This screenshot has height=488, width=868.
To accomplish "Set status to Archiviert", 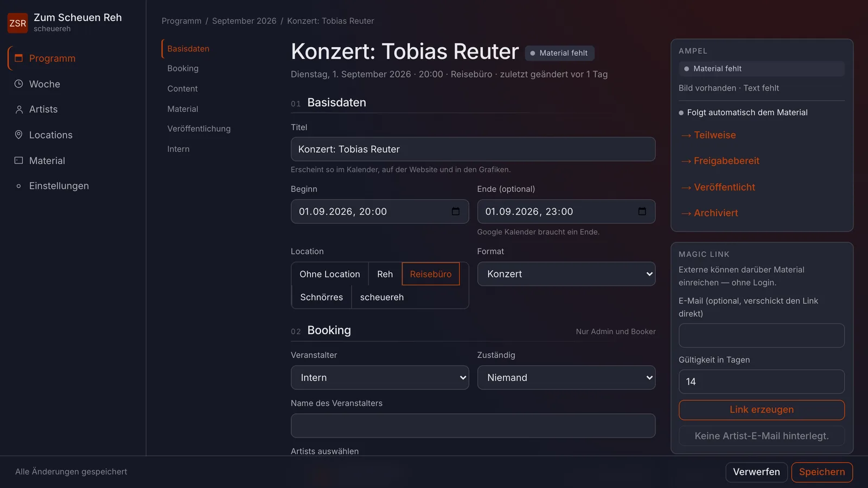I will (x=710, y=213).
